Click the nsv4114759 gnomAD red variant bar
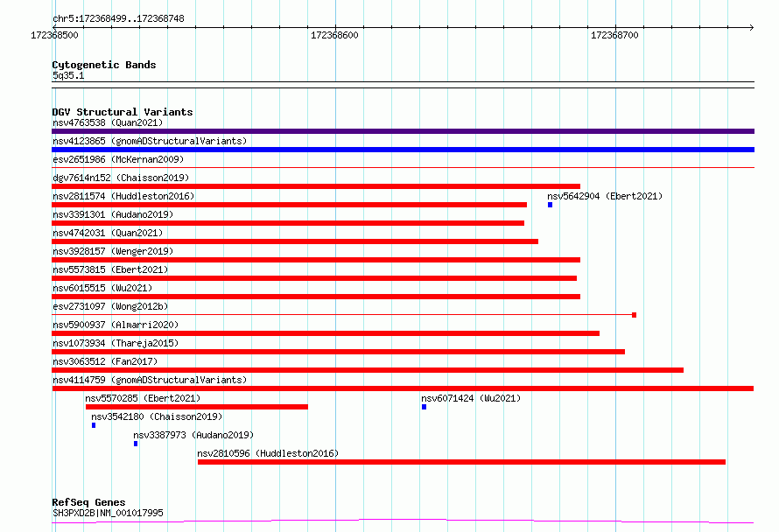 click(x=403, y=388)
